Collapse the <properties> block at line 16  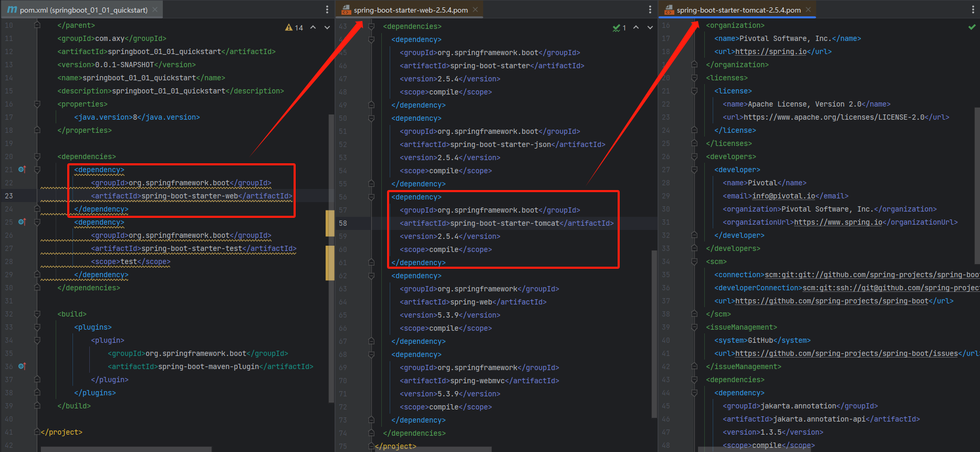[x=37, y=104]
